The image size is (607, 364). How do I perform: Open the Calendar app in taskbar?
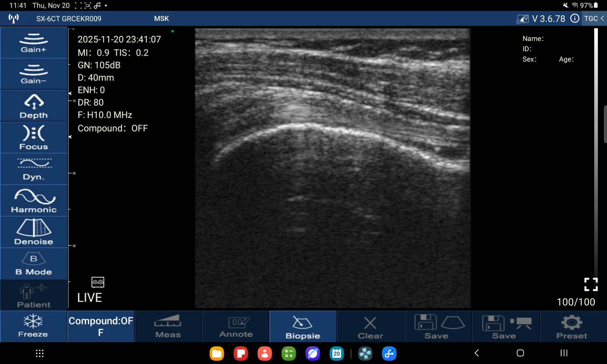[337, 354]
